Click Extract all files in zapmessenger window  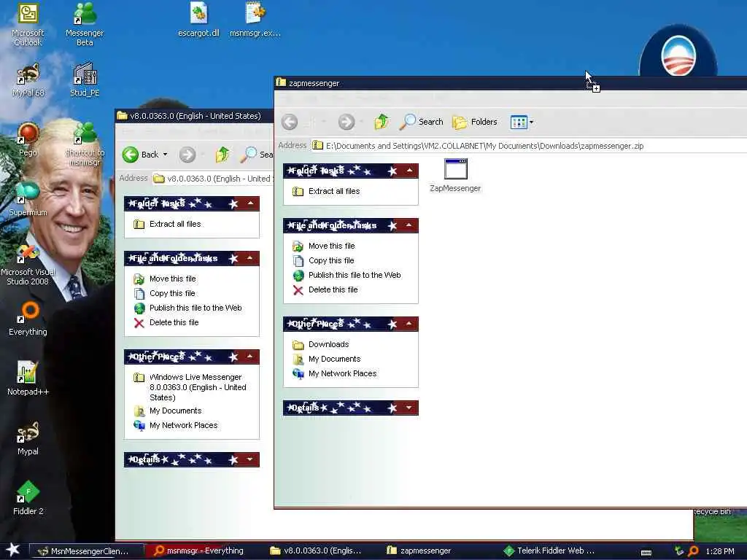pyautogui.click(x=334, y=191)
